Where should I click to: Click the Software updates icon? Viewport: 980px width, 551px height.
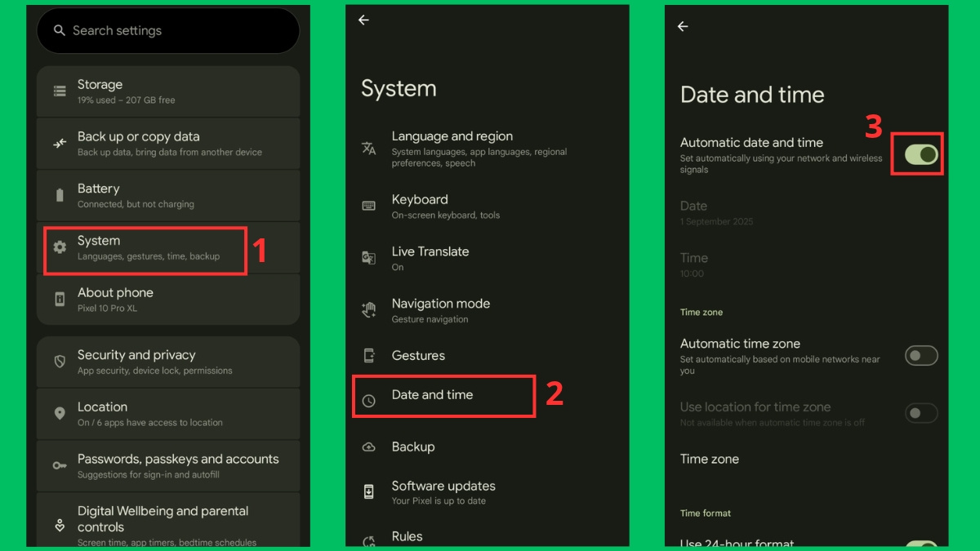click(369, 491)
